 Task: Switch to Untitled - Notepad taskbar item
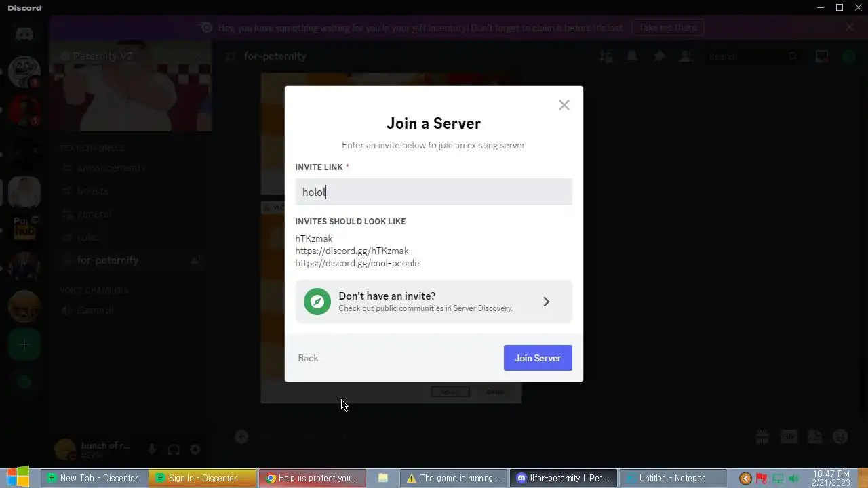click(673, 478)
